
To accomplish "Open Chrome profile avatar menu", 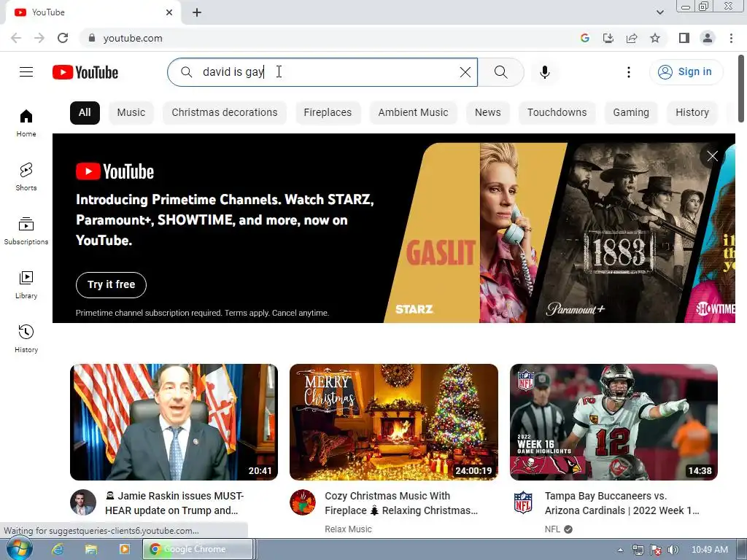I will pos(708,38).
